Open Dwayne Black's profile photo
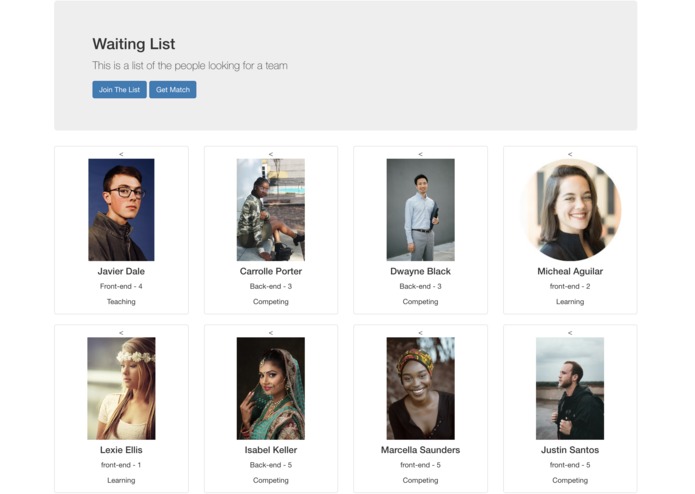This screenshot has height=494, width=695. [x=420, y=210]
